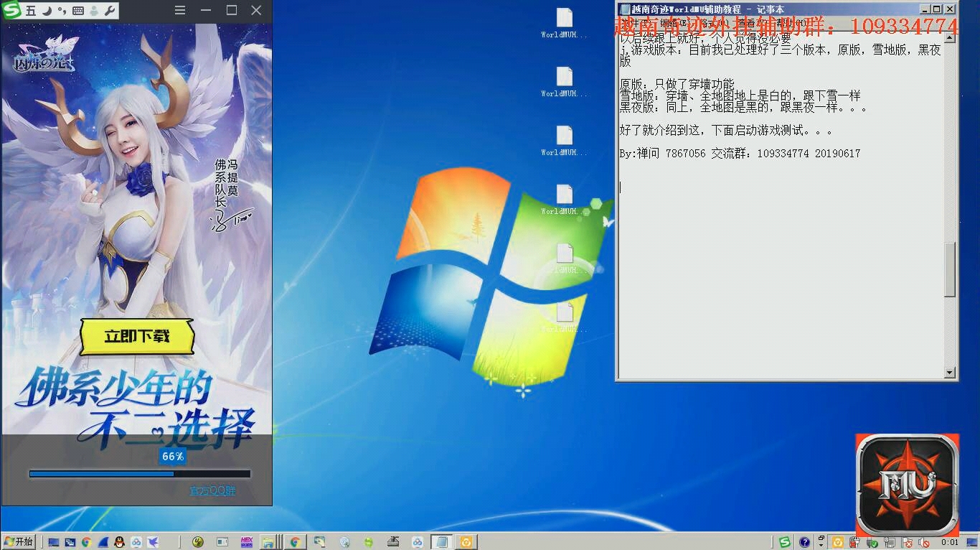Launch QQ penguin from quick launch
980x550 pixels.
pyautogui.click(x=120, y=542)
